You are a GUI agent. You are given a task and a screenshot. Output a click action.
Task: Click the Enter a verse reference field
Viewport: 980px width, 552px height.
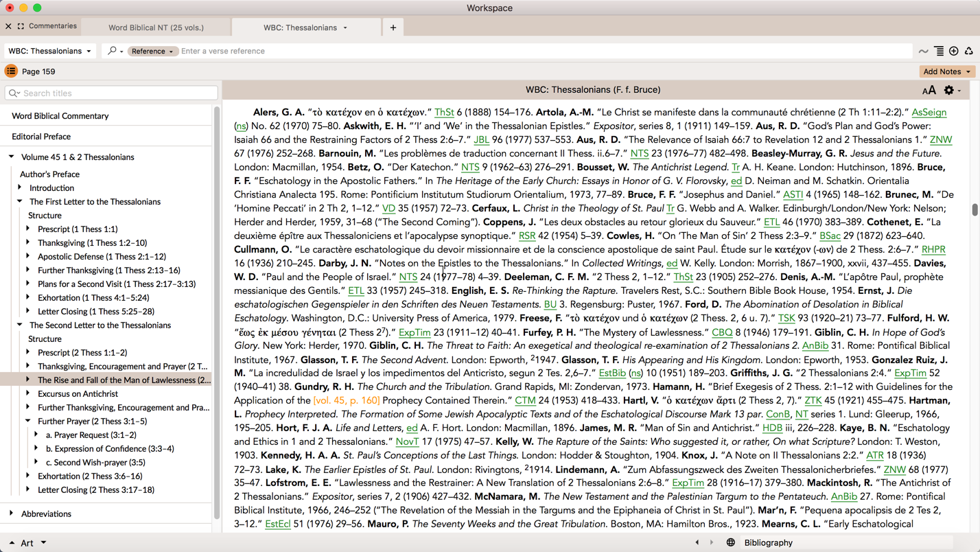click(546, 51)
